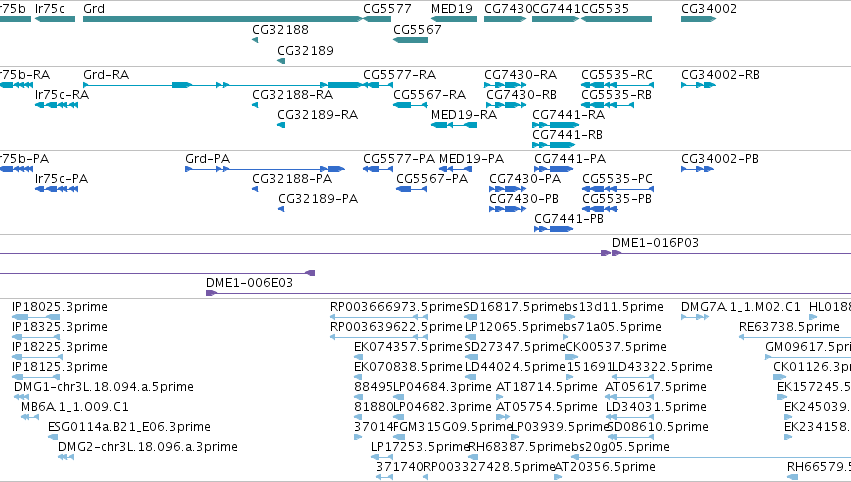851x482 pixels.
Task: Click the DMG1-chr3L.18.094.a.5prime label
Action: (x=104, y=386)
